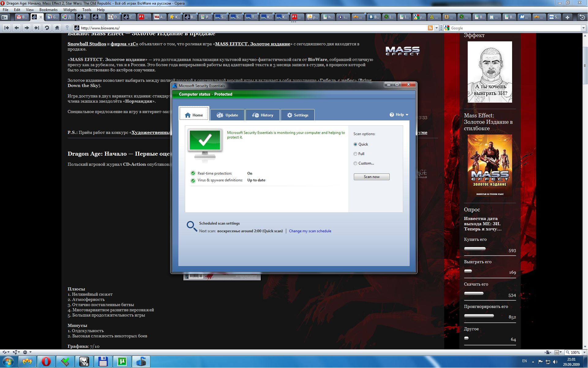Switch to the Update tab
The image size is (588, 368).
227,115
